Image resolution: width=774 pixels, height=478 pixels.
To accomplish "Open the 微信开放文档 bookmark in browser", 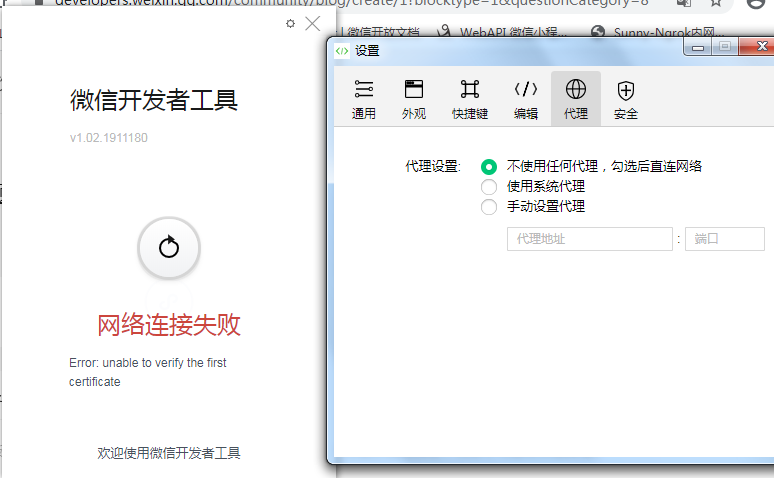I will (379, 32).
